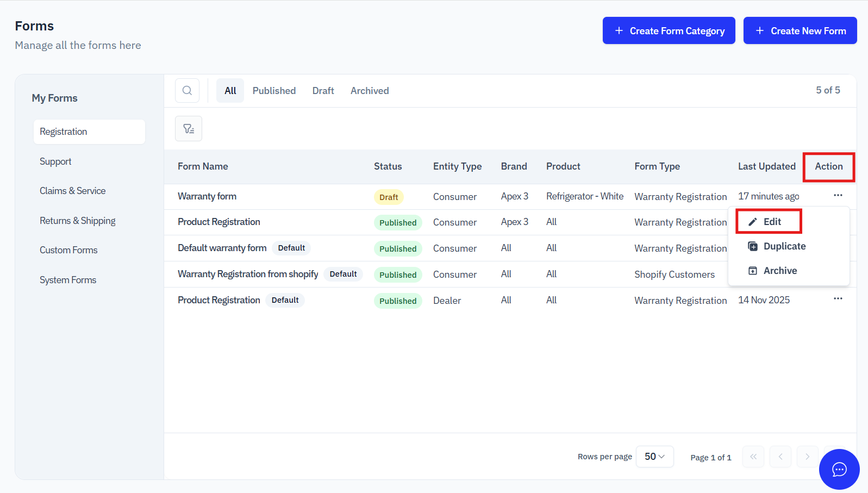Viewport: 868px width, 493px height.
Task: Open three-dot actions for Warranty form
Action: click(838, 196)
